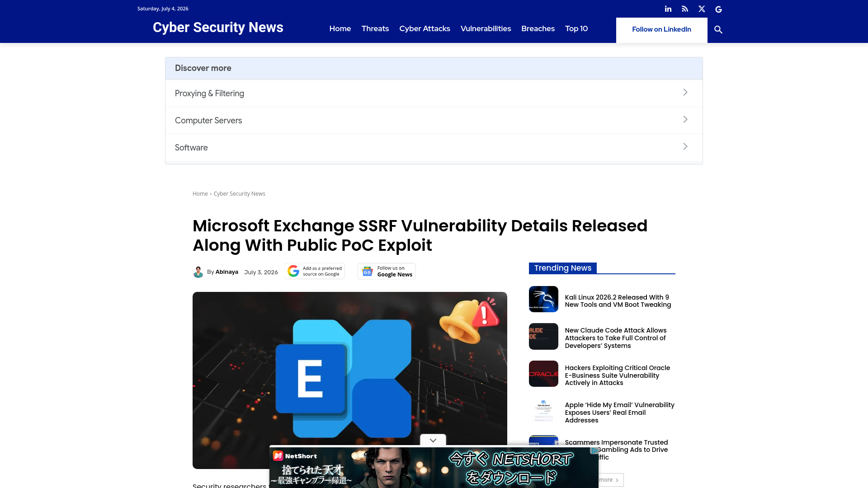Image resolution: width=868 pixels, height=488 pixels.
Task: Click the Microsoft Exchange SSRF article headline
Action: [420, 235]
